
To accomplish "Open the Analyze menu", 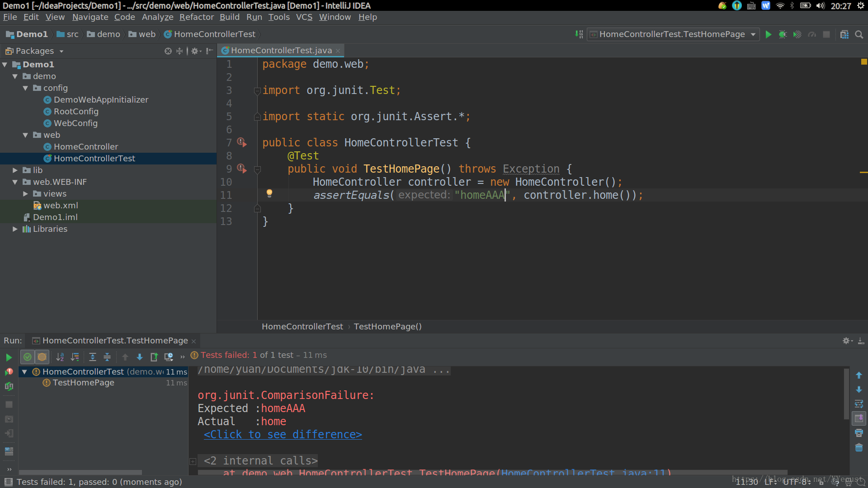I will 157,17.
